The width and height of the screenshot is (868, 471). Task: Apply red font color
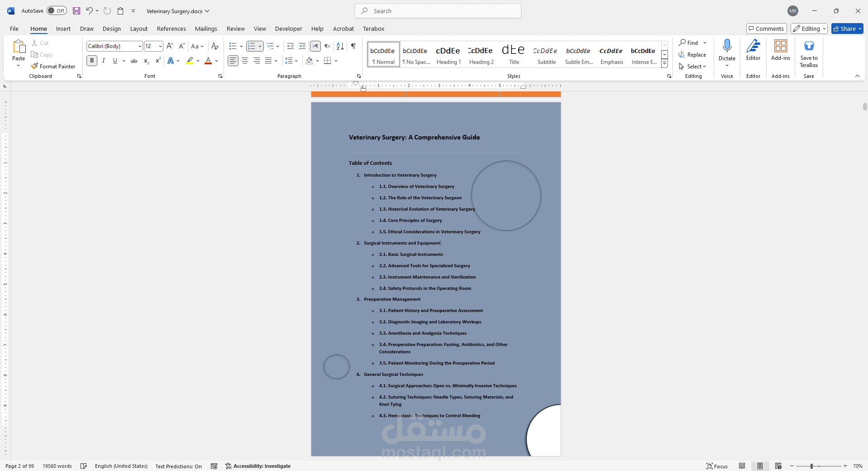click(208, 61)
